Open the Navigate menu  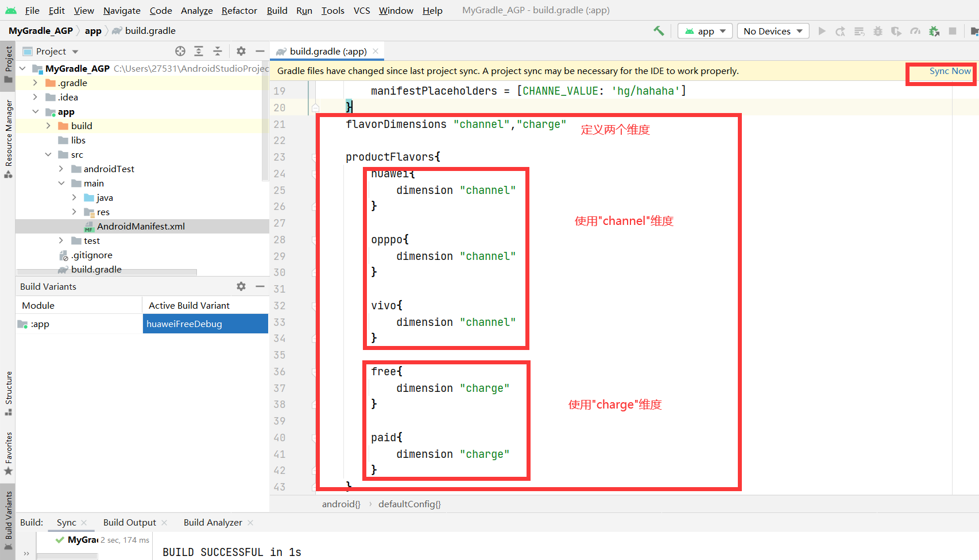(x=122, y=10)
